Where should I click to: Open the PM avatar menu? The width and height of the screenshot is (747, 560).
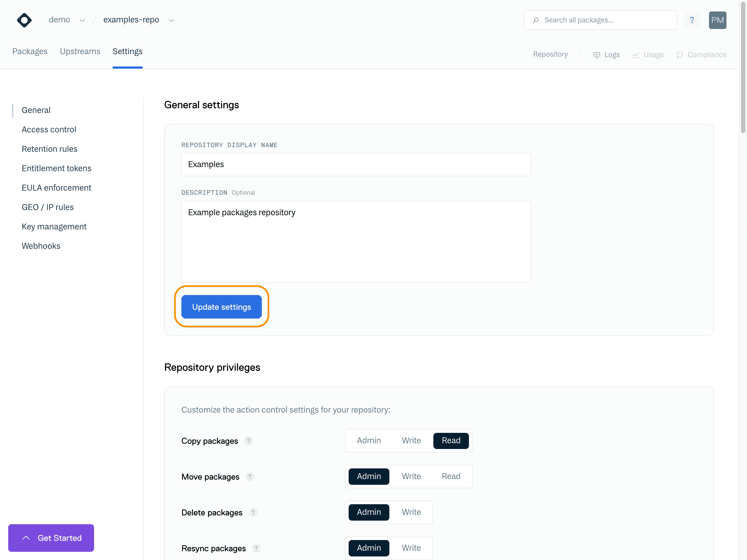pos(718,20)
